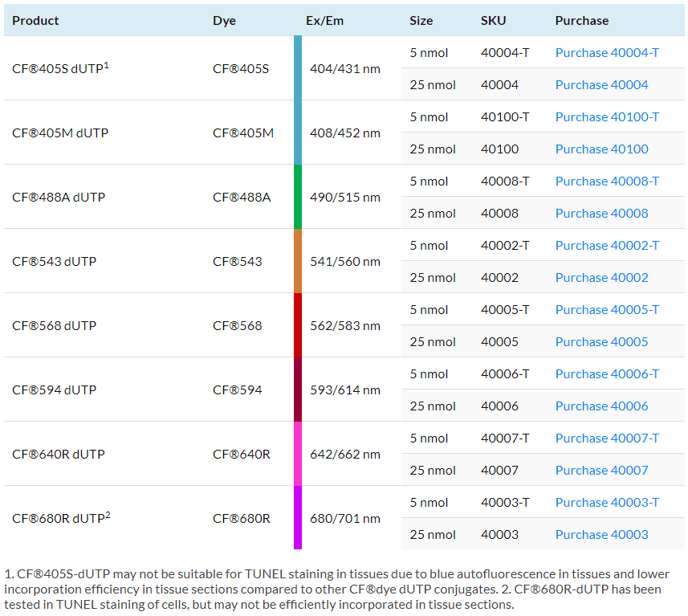Click the red CF568 color bar
This screenshot has height=616, width=688.
298,325
